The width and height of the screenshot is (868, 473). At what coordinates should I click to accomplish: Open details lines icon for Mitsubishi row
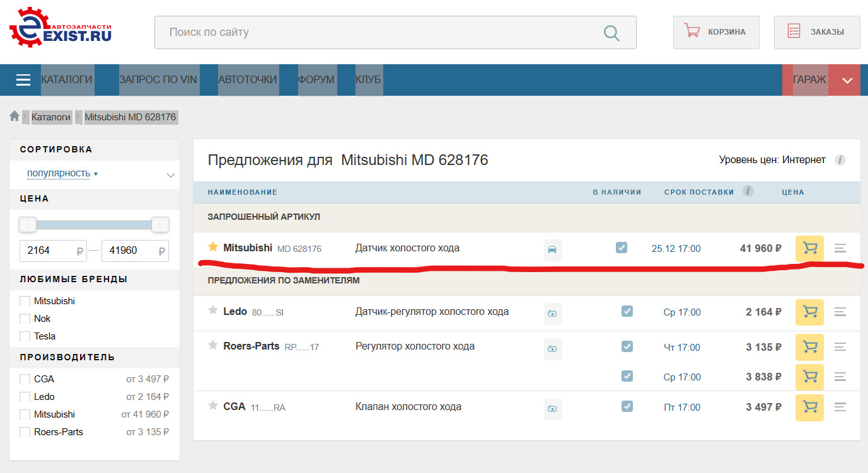840,248
